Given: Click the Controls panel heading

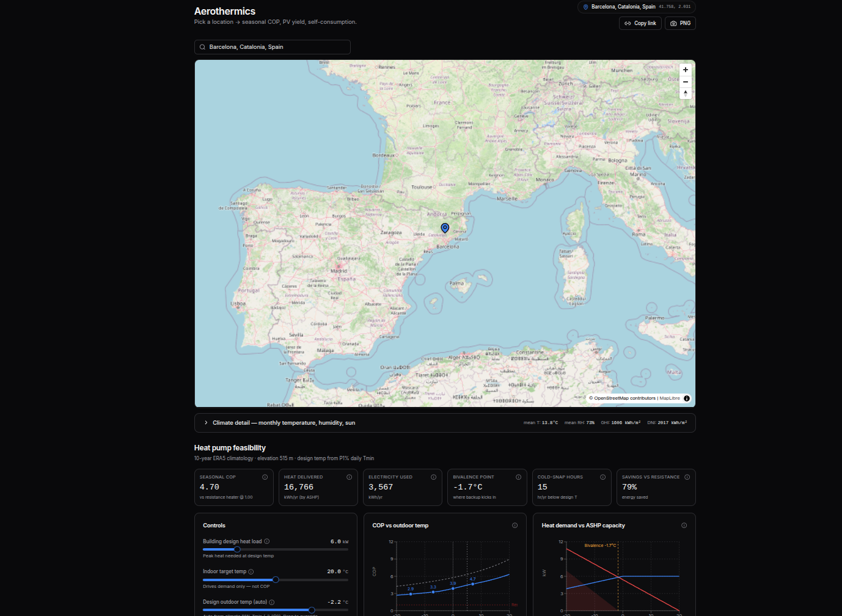Looking at the screenshot, I should (214, 526).
